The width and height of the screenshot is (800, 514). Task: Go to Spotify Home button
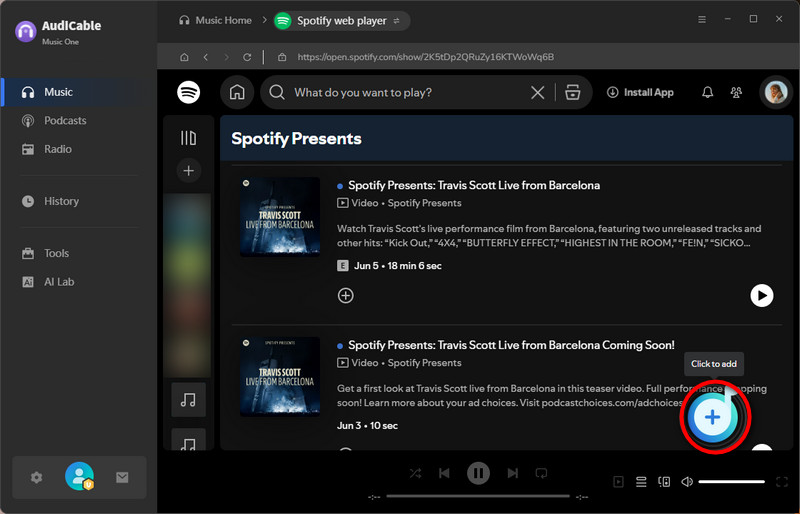click(237, 92)
